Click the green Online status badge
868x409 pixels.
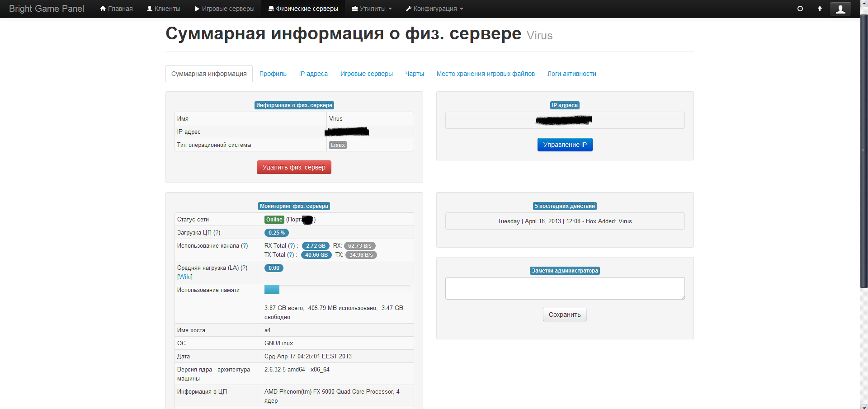274,220
